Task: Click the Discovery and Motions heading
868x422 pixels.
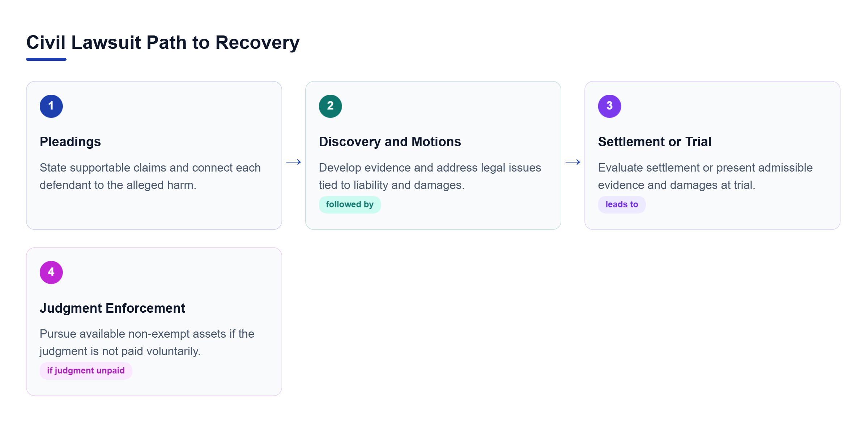Action: 390,142
